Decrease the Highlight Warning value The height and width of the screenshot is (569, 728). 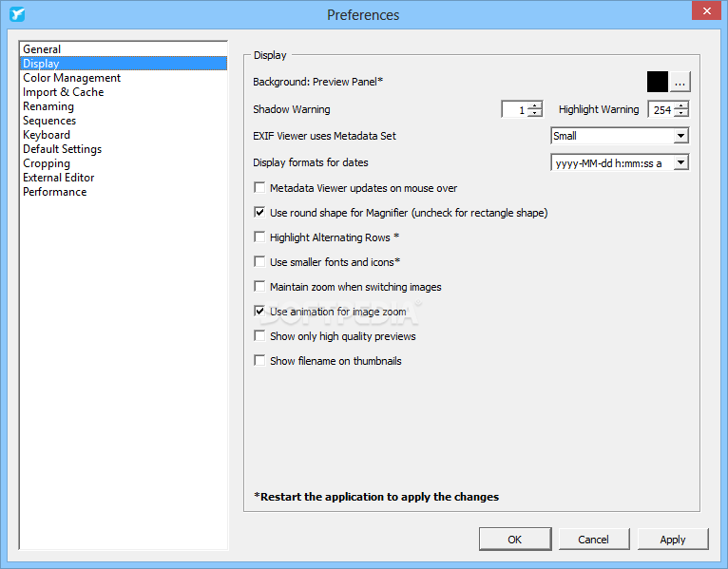(681, 114)
